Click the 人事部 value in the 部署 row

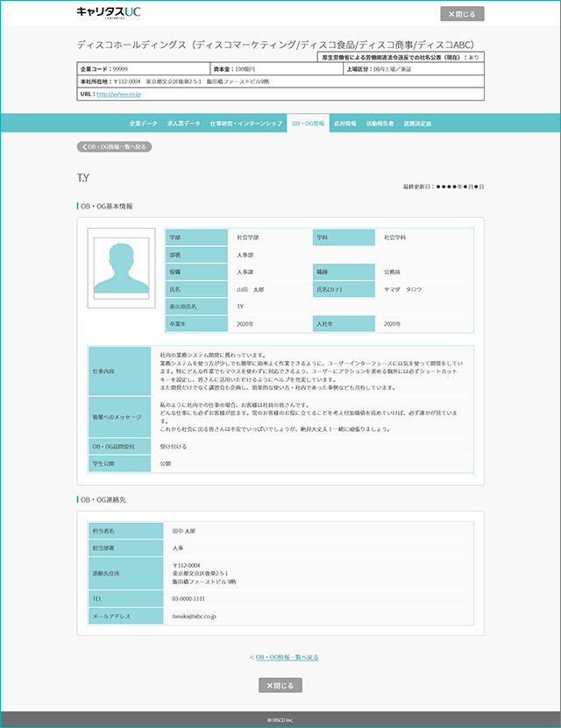[x=245, y=255]
